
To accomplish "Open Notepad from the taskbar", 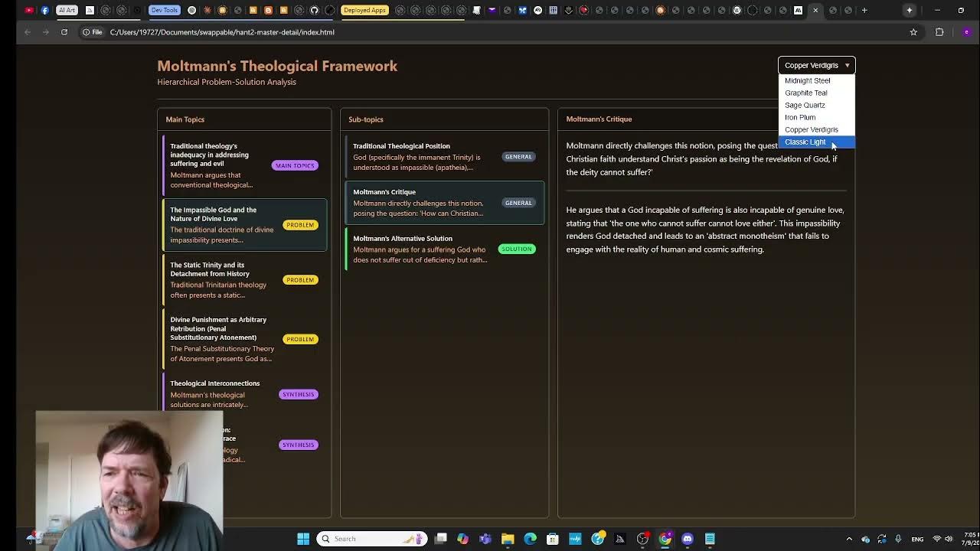I will click(x=708, y=538).
